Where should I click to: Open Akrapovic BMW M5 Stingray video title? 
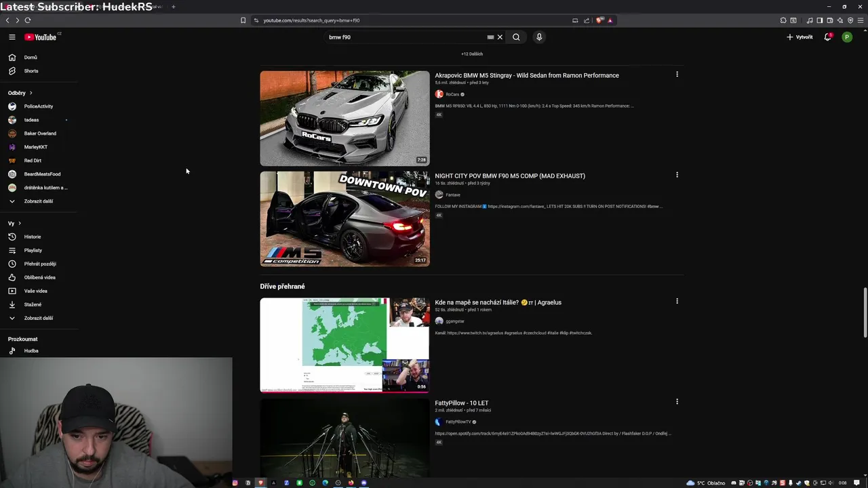[x=527, y=75]
